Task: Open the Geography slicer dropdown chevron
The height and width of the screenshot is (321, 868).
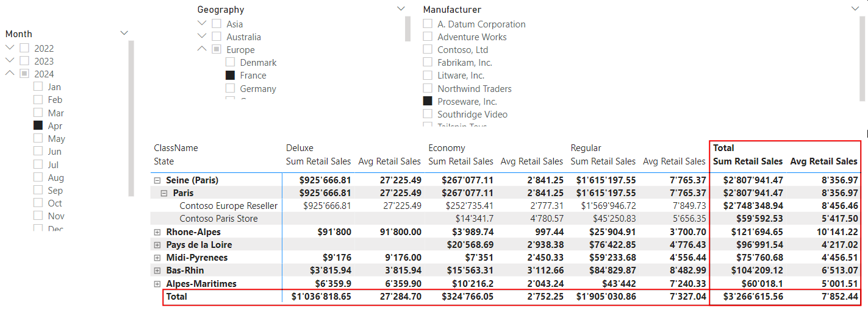Action: pos(401,9)
